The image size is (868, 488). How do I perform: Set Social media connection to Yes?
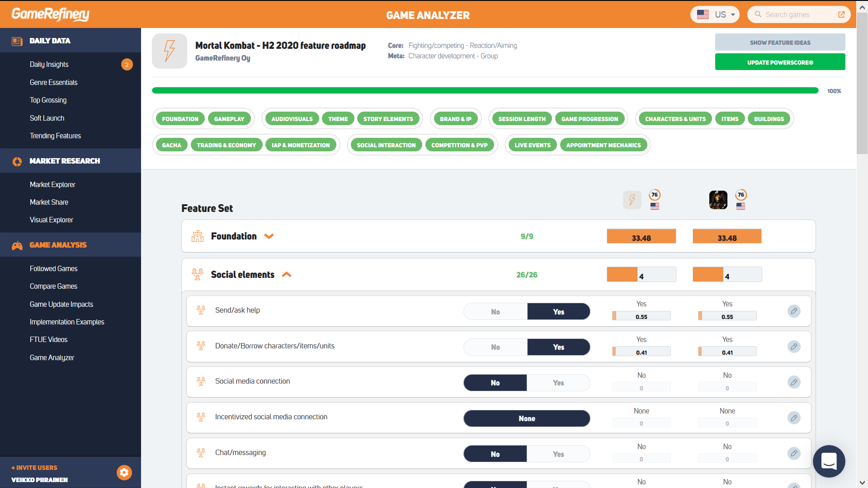pos(558,383)
